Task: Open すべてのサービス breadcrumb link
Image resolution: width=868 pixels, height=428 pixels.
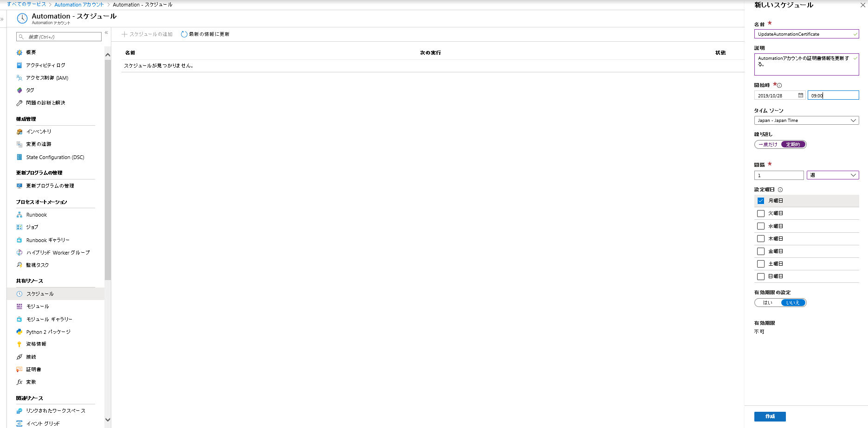Action: pos(26,4)
